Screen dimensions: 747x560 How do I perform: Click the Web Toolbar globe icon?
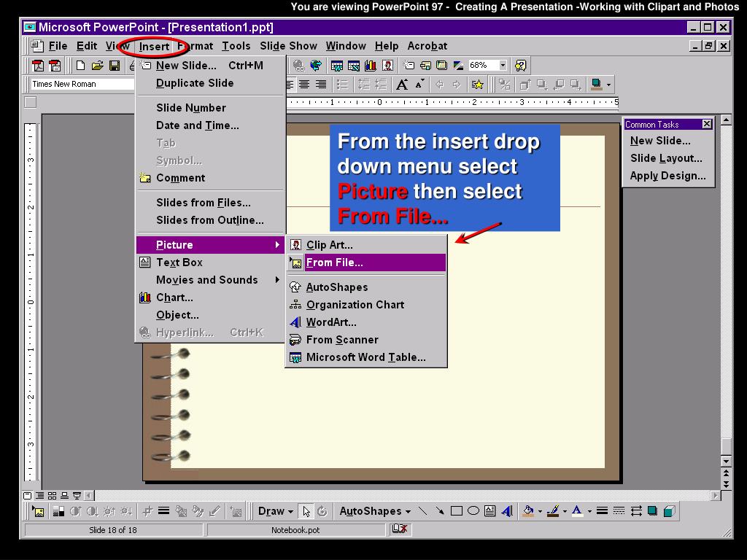coord(315,65)
